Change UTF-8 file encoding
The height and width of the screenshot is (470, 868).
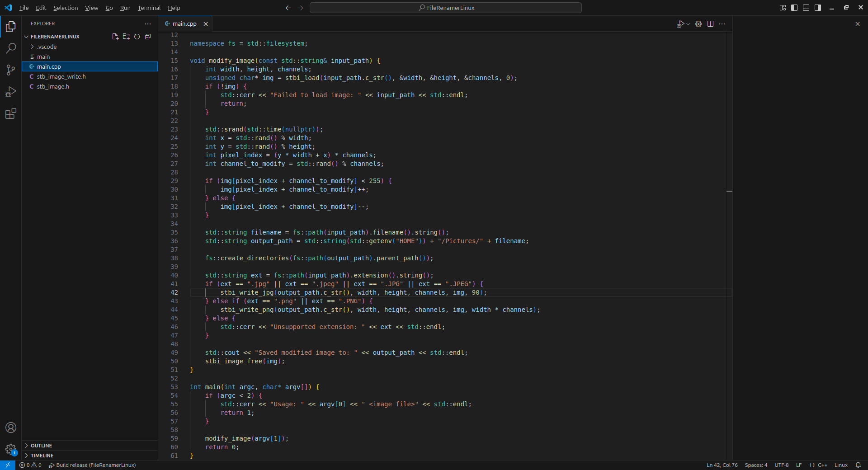coord(781,465)
